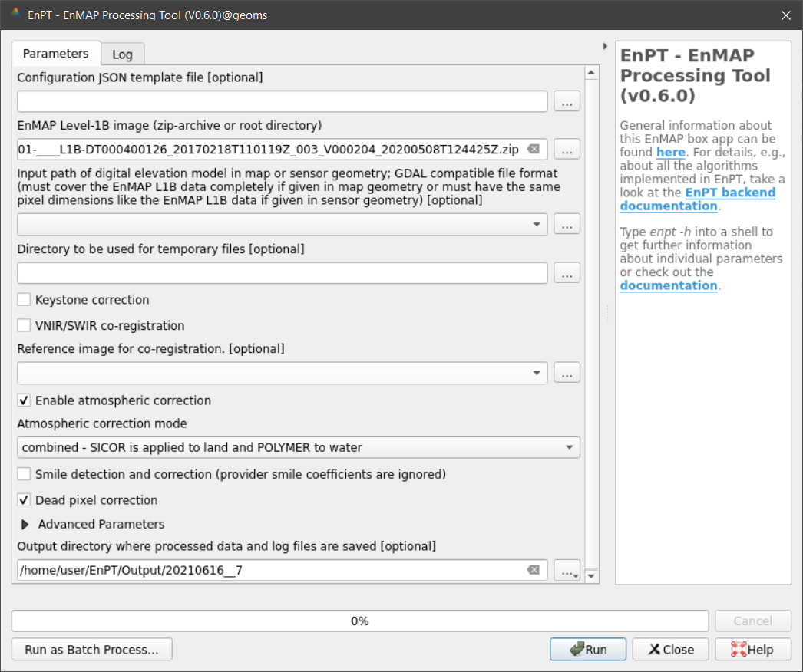Clear the EnMAP Level-1B image path
The height and width of the screenshot is (672, 803).
pos(534,149)
